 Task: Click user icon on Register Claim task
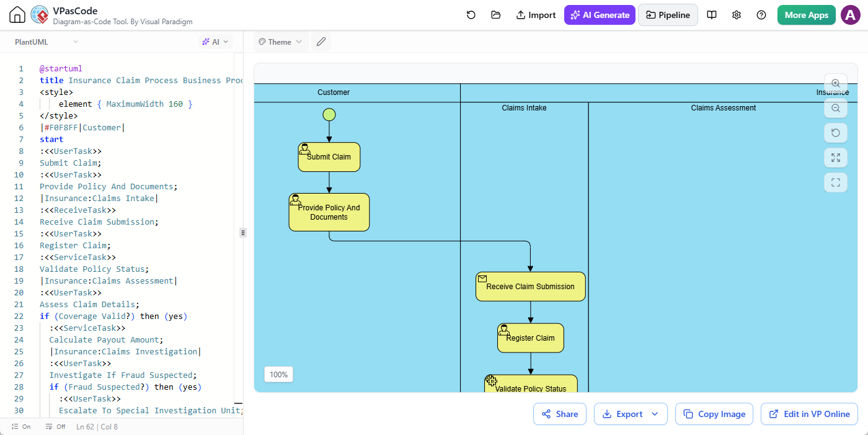pyautogui.click(x=504, y=330)
